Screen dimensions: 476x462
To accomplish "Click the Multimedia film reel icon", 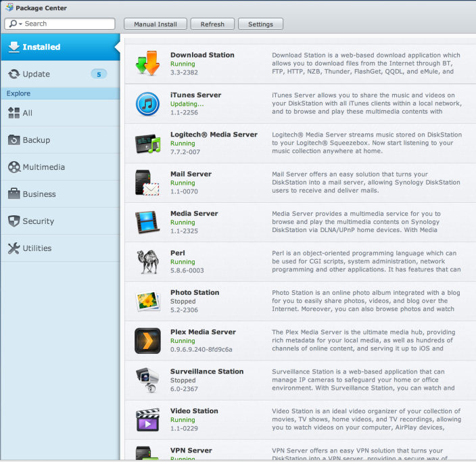I will (14, 167).
